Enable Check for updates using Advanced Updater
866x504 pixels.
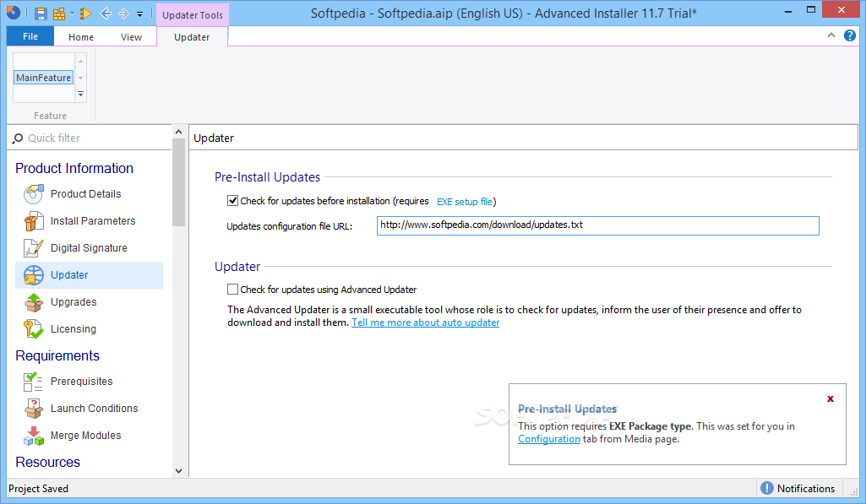(x=232, y=290)
